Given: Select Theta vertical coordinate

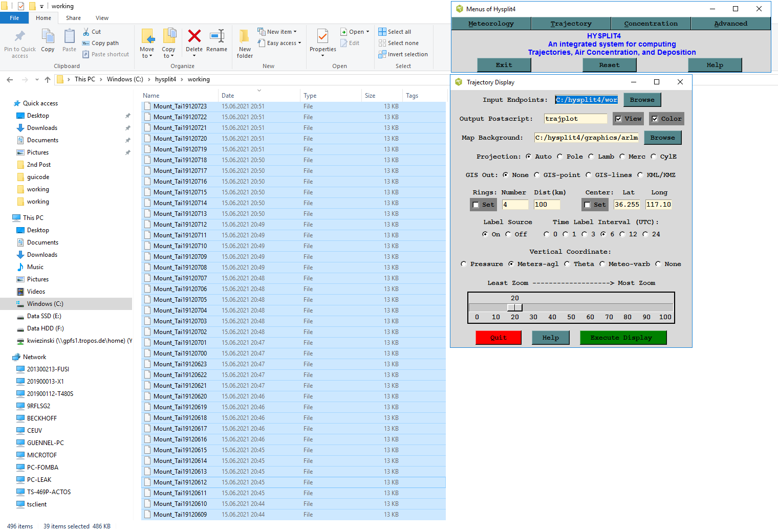Looking at the screenshot, I should pyautogui.click(x=567, y=264).
